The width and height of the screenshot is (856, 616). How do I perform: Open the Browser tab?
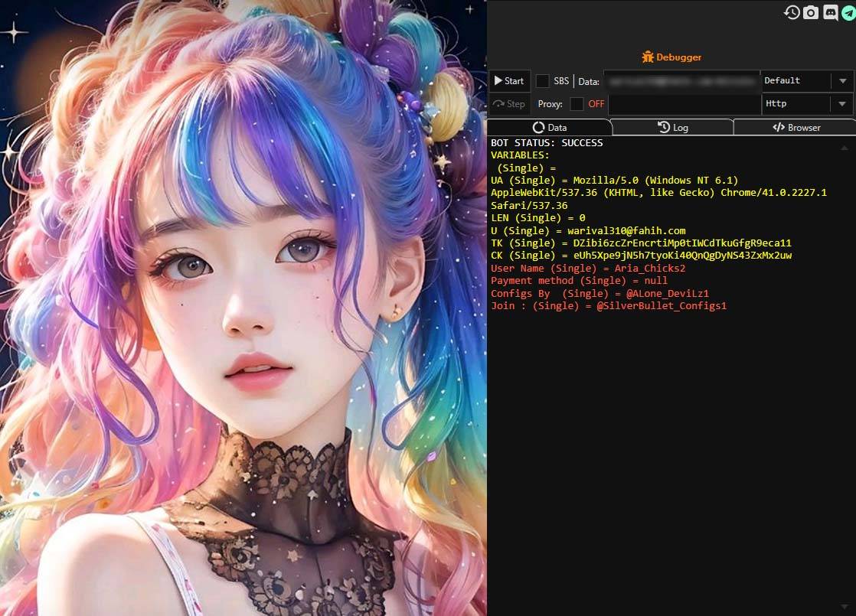[796, 127]
